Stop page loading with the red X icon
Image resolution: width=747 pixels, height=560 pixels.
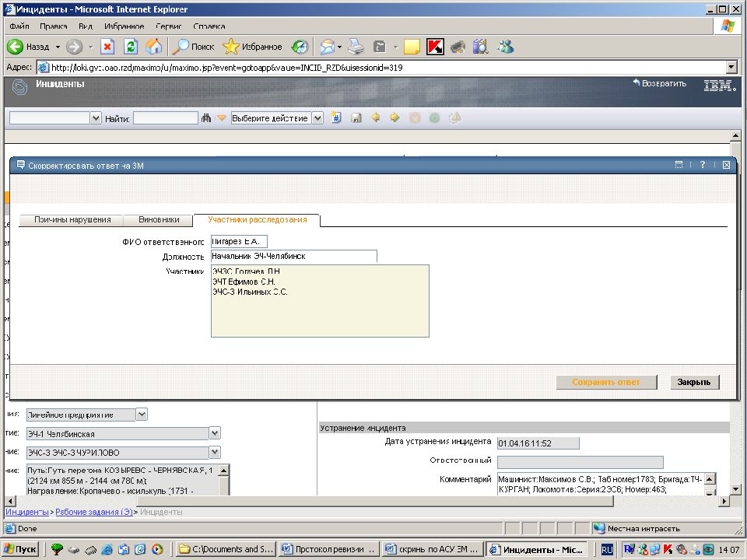click(x=107, y=47)
